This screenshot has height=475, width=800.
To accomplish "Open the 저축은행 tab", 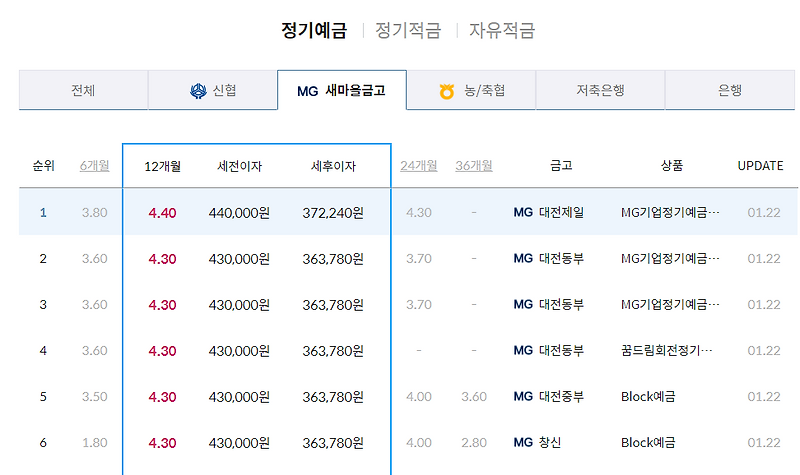I will [x=601, y=90].
